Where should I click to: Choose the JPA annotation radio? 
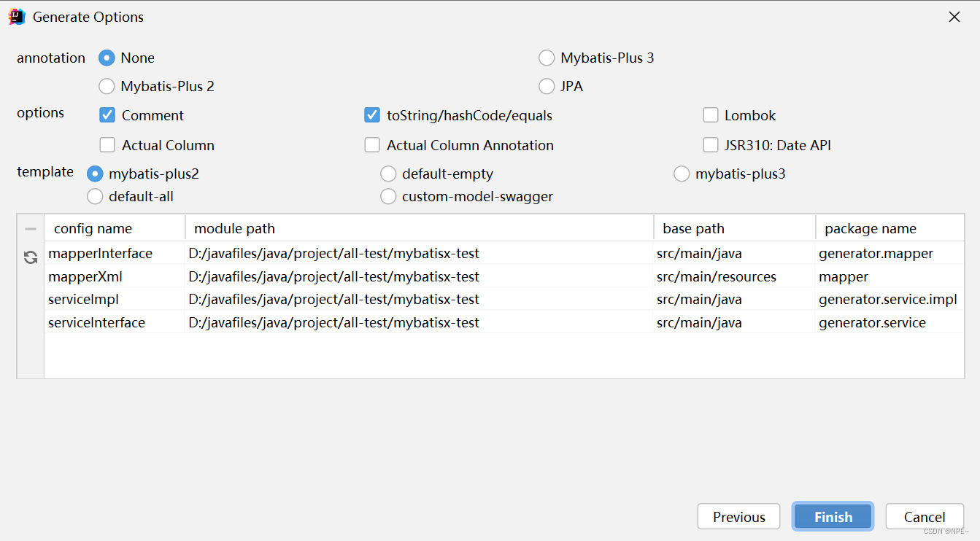tap(547, 86)
